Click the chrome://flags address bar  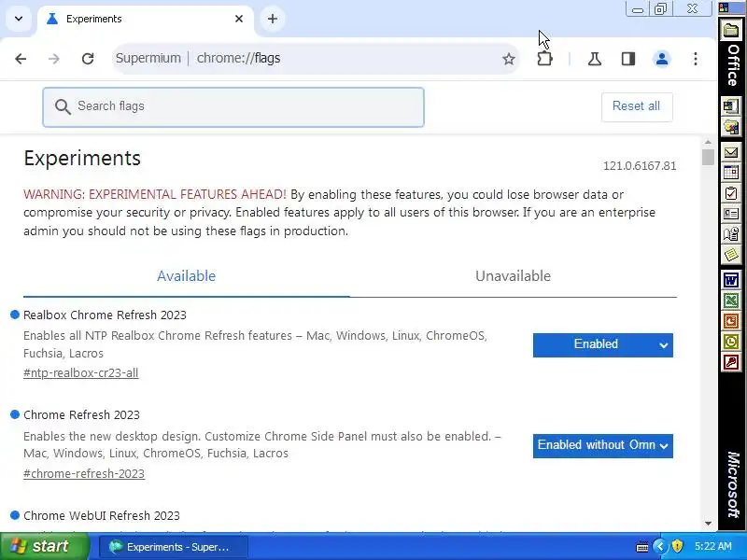[317, 59]
